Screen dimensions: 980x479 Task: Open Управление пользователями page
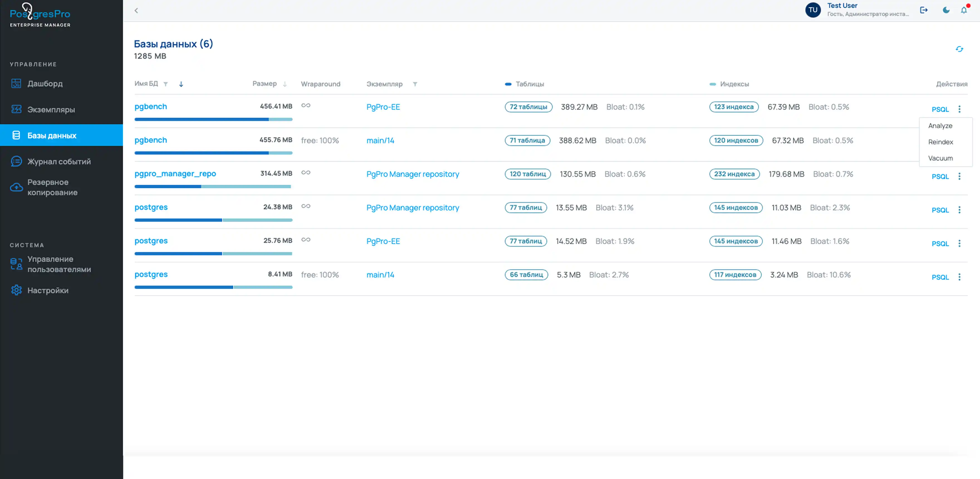[59, 264]
